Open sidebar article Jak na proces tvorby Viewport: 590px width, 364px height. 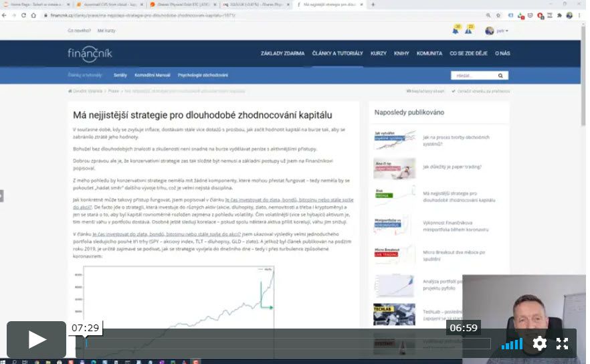pos(456,141)
